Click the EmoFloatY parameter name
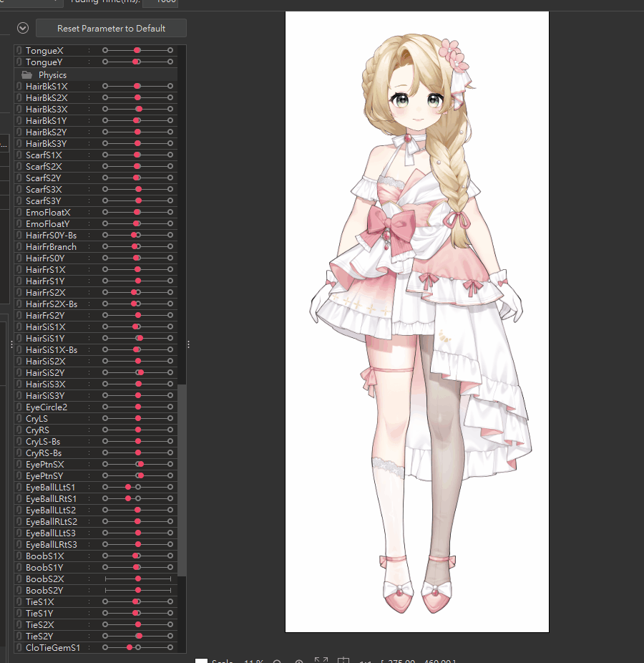This screenshot has width=644, height=663. (47, 223)
